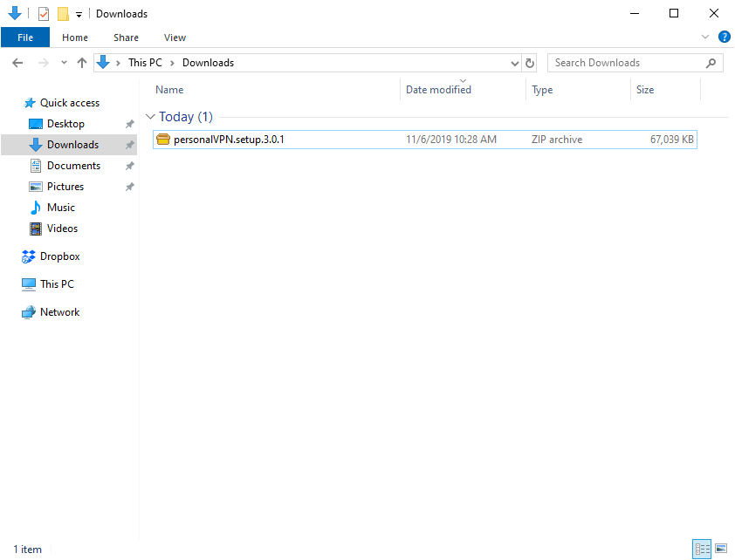735x560 pixels.
Task: Click the Properties icon in quick access toolbar
Action: click(x=43, y=14)
